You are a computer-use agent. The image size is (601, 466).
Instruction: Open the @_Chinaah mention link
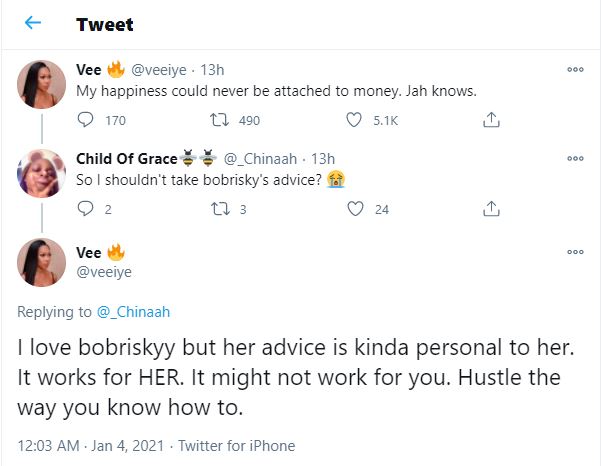pyautogui.click(x=133, y=312)
